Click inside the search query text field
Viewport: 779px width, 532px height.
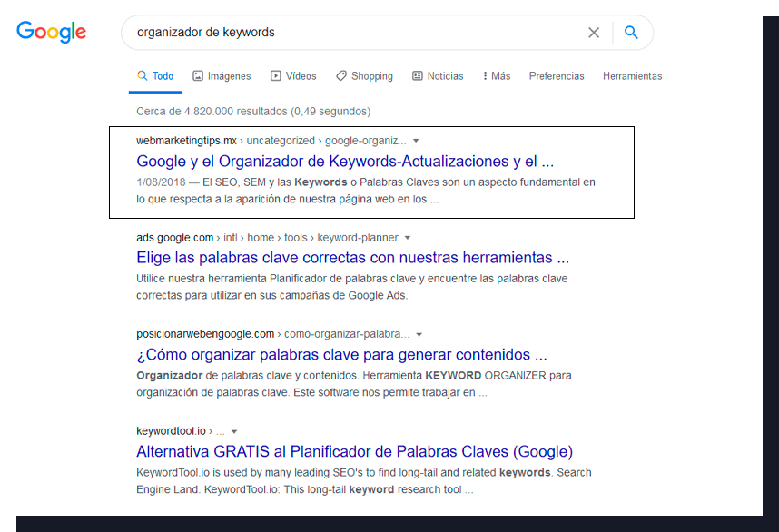354,33
